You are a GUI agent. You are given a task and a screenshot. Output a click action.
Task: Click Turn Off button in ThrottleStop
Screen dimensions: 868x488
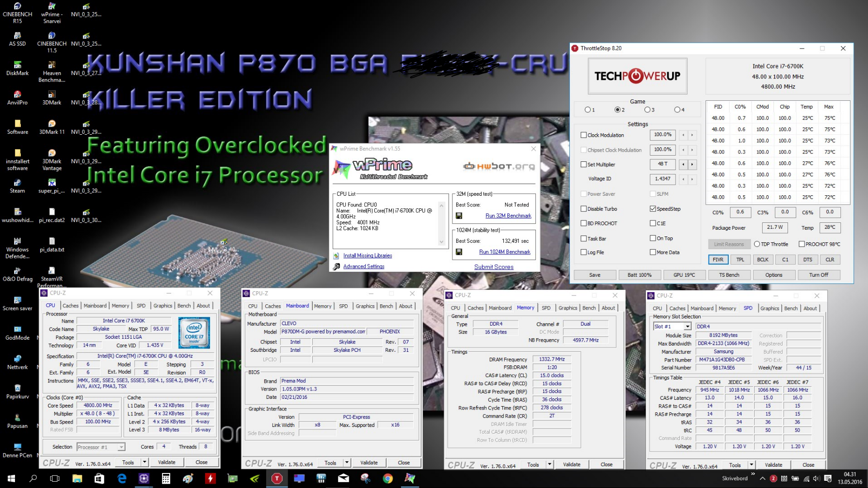click(819, 275)
